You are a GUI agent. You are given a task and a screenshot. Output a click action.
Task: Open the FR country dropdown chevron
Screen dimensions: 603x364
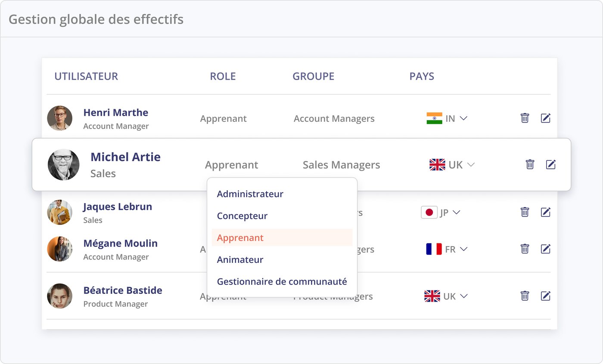tap(463, 249)
